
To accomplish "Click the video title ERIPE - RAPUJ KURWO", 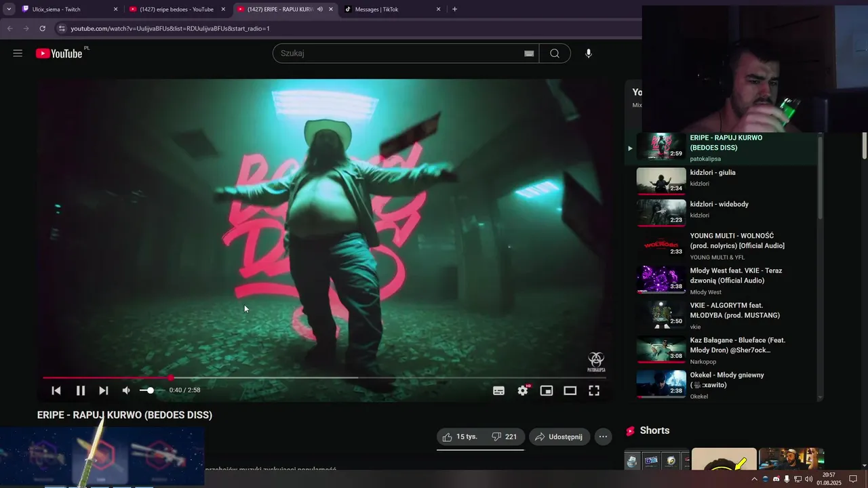I will coord(125,415).
